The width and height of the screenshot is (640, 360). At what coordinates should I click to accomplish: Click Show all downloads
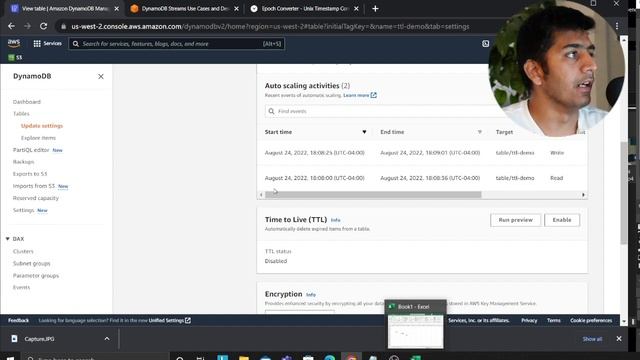pos(592,339)
